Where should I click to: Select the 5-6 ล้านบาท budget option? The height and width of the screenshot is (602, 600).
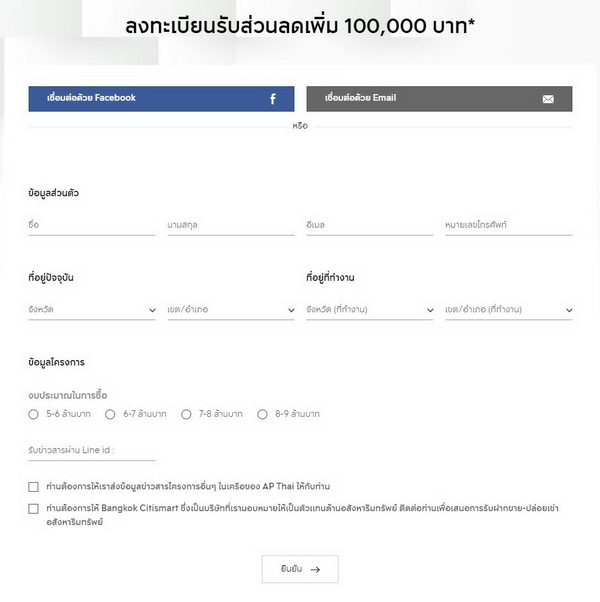[34, 414]
